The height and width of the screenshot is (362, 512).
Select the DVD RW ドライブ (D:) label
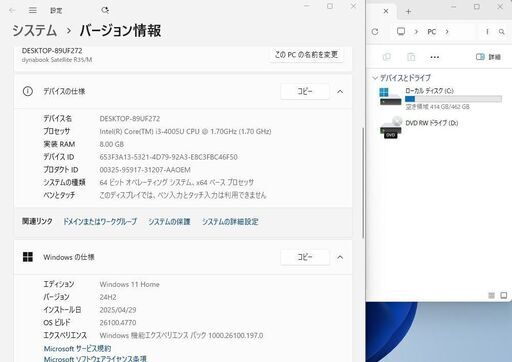tap(432, 123)
